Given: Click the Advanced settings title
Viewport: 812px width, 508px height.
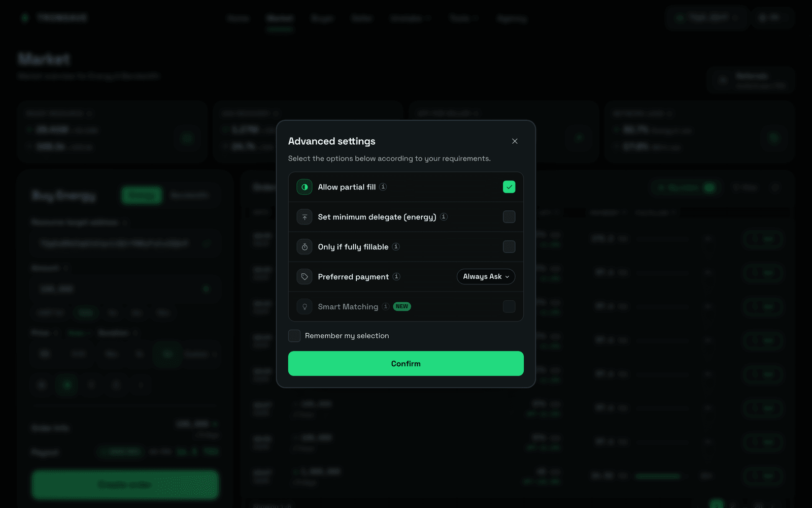Looking at the screenshot, I should click(332, 141).
